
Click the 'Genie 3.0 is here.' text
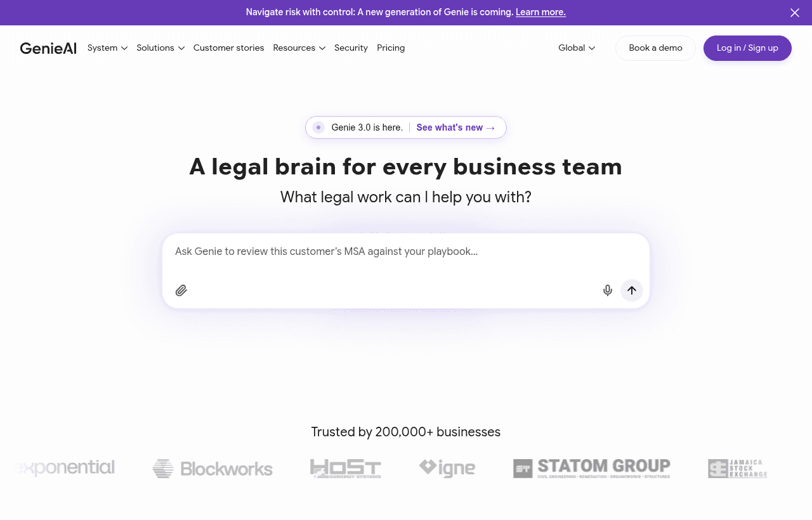click(367, 127)
